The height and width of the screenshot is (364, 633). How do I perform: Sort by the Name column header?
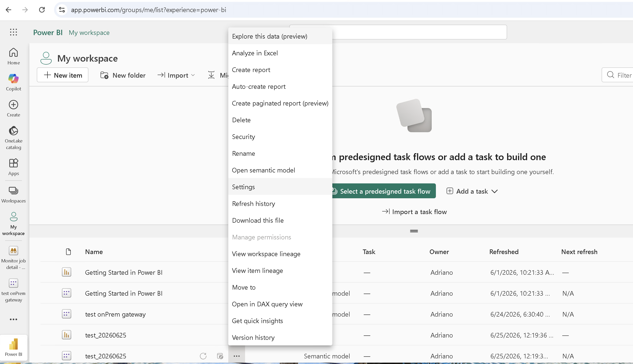click(x=94, y=252)
